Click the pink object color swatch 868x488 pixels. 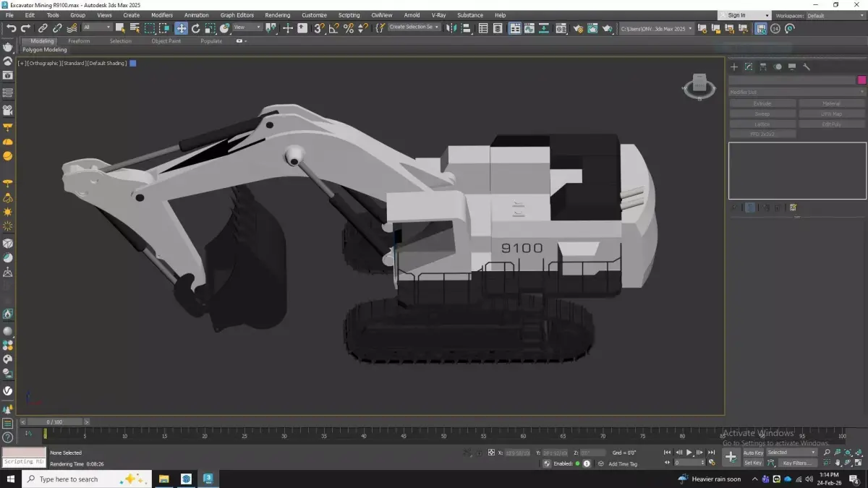click(x=861, y=80)
